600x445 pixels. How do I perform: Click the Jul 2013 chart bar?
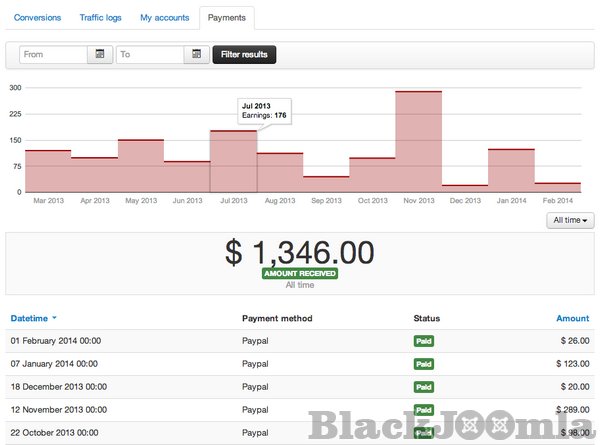pyautogui.click(x=233, y=161)
